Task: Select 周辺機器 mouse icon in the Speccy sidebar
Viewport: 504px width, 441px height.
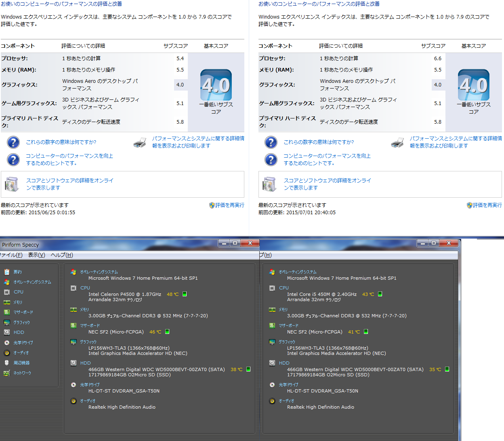Action: 7,363
